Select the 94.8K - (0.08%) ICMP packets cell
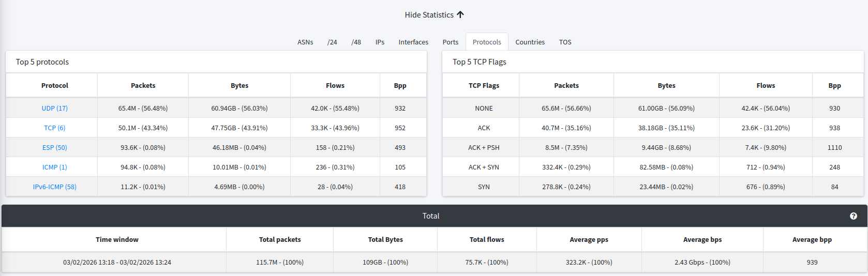This screenshot has width=868, height=276. [143, 167]
